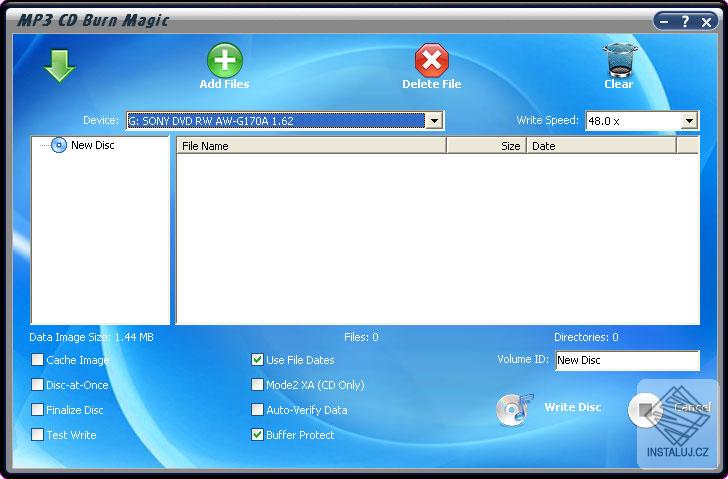
Task: Sort by the File Name column header
Action: pos(311,146)
